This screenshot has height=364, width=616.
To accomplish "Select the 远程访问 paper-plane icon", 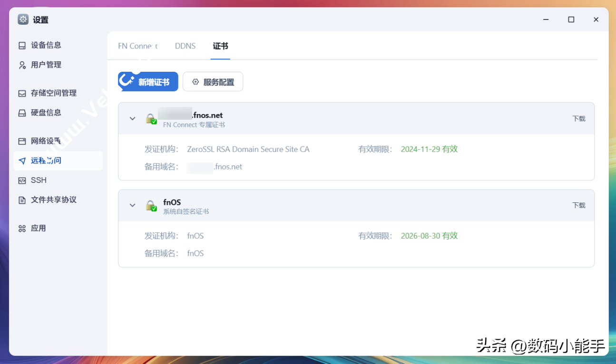I will 22,161.
